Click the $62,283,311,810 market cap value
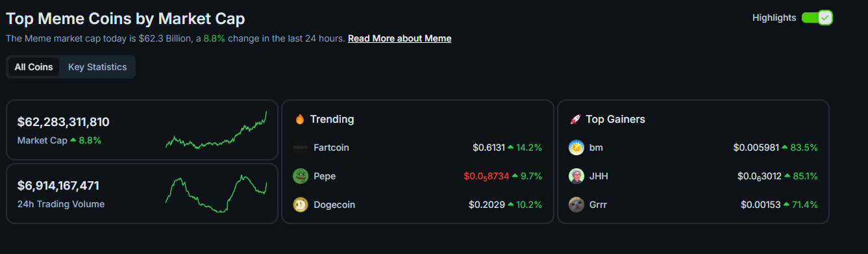Screen dimensions: 868x254 63,122
